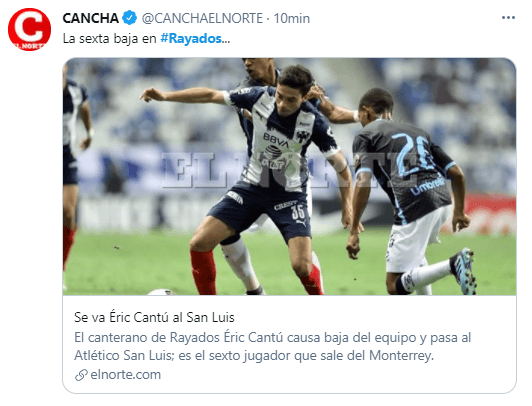The image size is (532, 406).
Task: Click the Umbro sponsor text on gray jersey
Action: click(428, 187)
